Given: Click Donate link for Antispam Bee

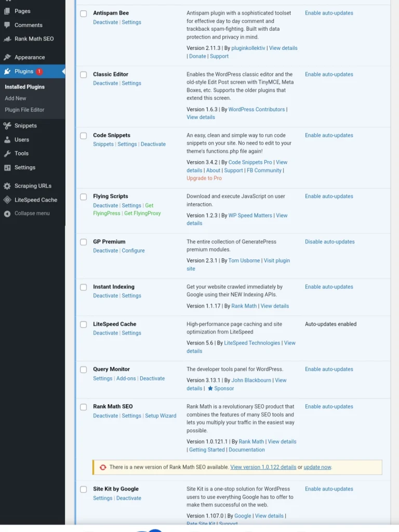Looking at the screenshot, I should 197,56.
